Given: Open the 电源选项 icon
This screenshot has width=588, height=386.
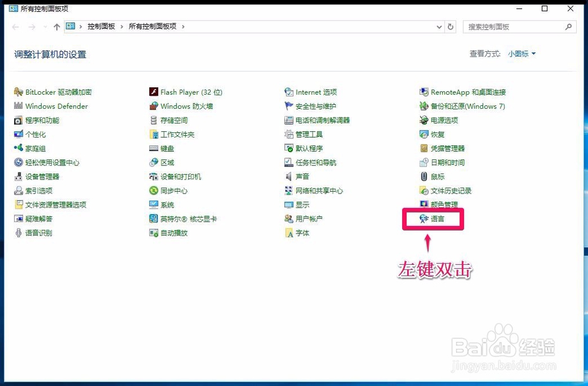Looking at the screenshot, I should [x=424, y=120].
